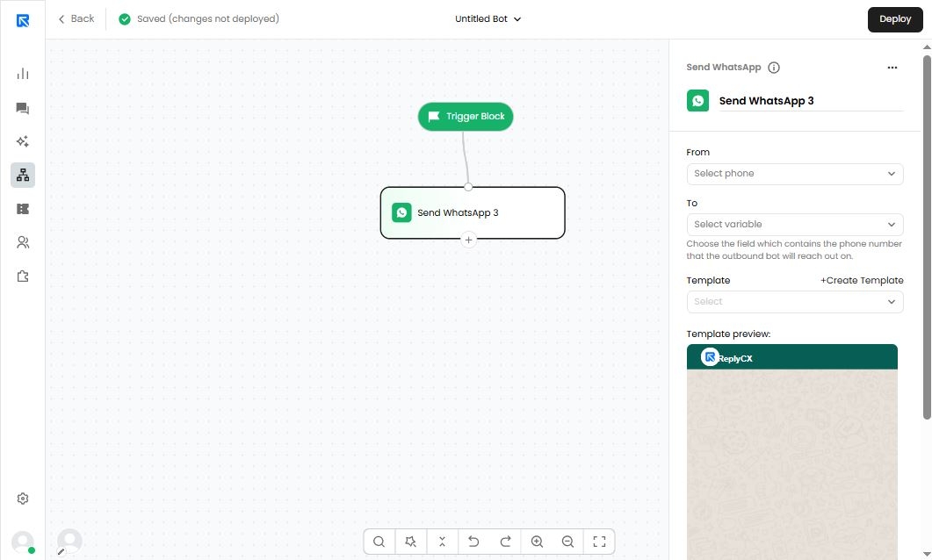This screenshot has width=932, height=560.
Task: Click the Send WhatsApp 3 name field
Action: click(x=811, y=101)
